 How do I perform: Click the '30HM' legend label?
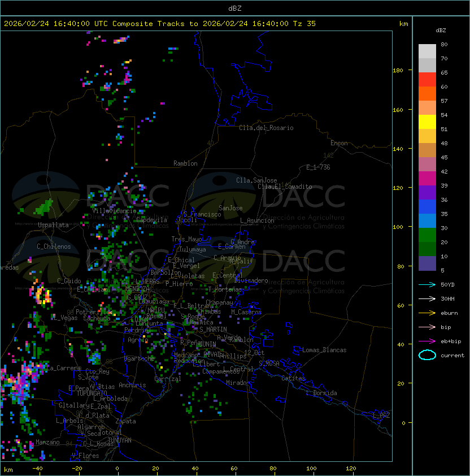[x=447, y=298]
